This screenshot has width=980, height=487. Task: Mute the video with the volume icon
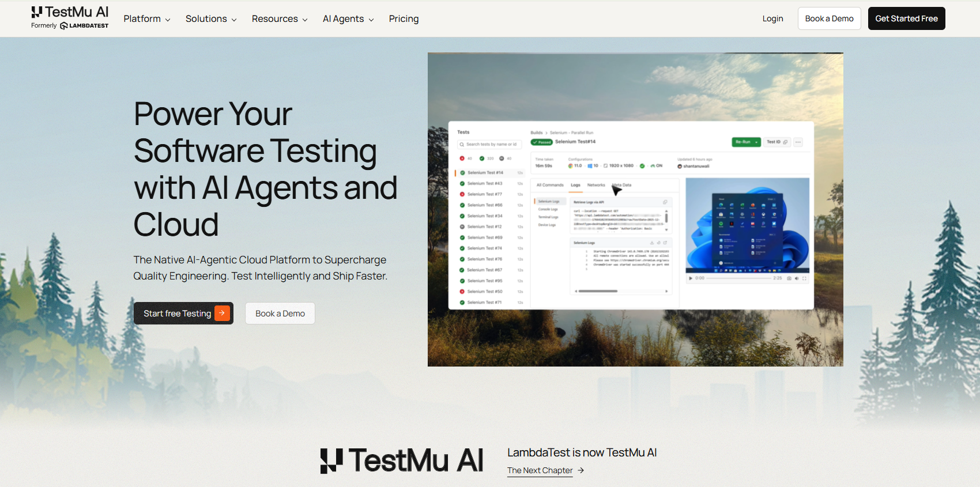(797, 278)
